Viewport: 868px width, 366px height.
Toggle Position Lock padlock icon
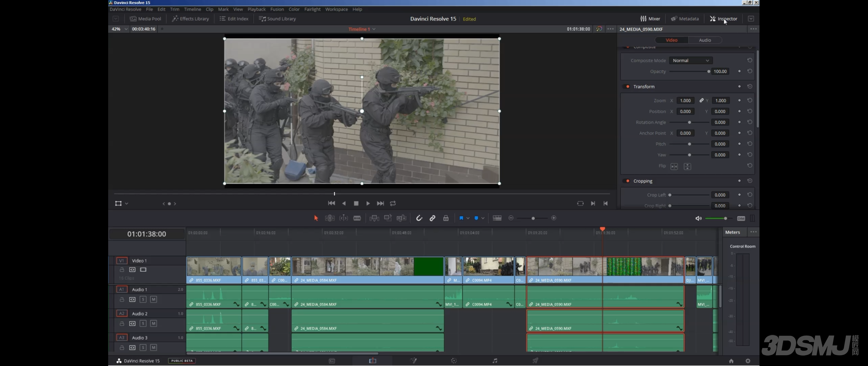click(x=446, y=218)
